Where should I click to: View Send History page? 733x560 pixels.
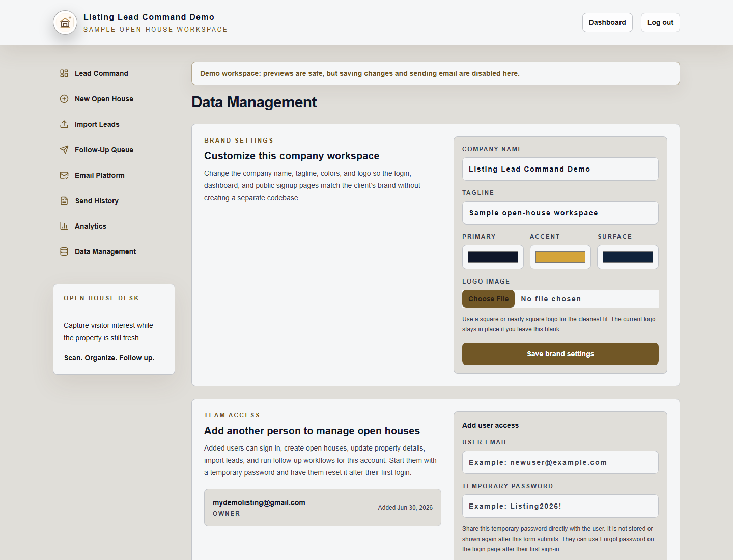click(x=114, y=201)
